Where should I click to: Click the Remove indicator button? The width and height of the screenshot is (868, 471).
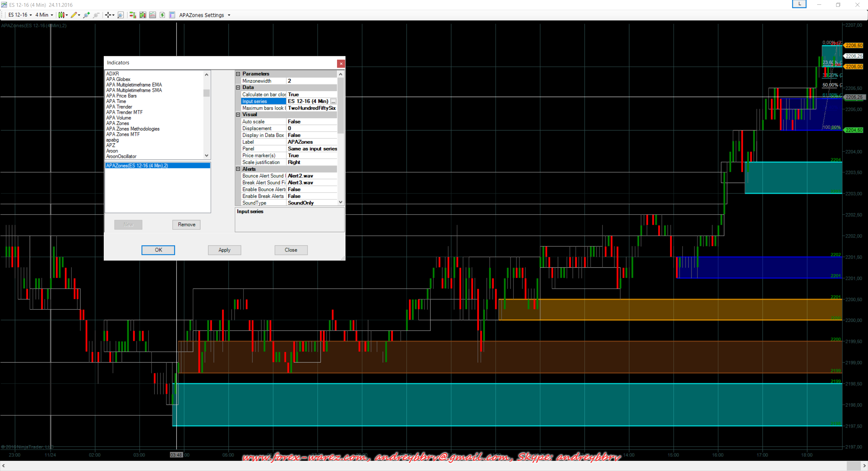pos(186,224)
